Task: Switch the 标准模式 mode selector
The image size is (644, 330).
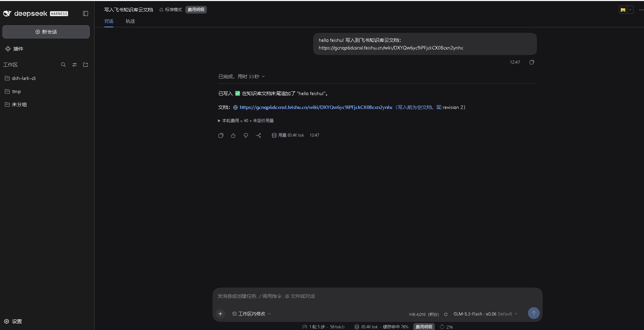Action: point(170,10)
